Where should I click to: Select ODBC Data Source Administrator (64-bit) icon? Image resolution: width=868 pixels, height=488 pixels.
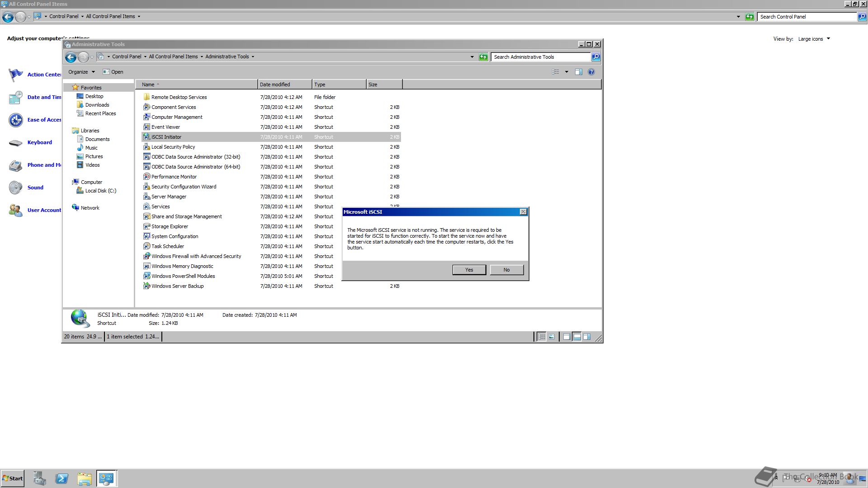click(x=146, y=167)
